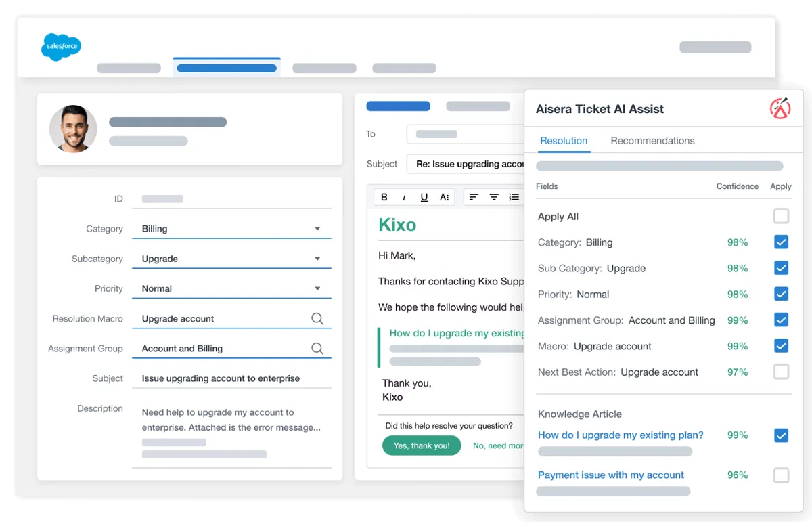Viewport: 812px width, 522px height.
Task: Click the 'Confidence' column header
Action: click(x=738, y=186)
